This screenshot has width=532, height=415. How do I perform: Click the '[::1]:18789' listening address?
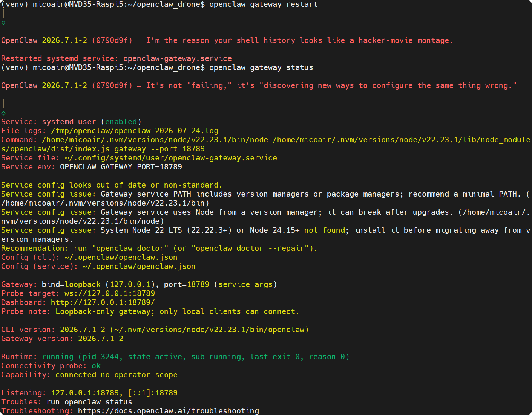(153, 393)
